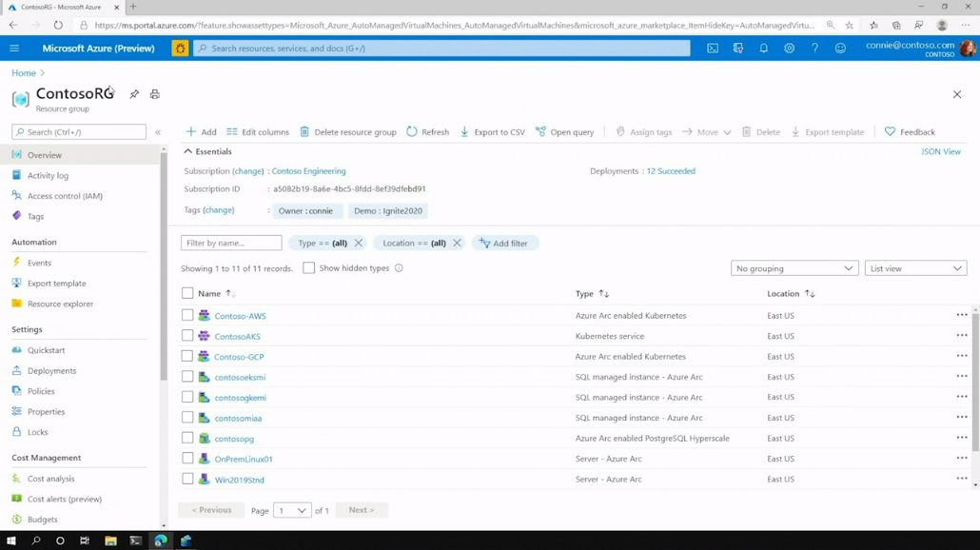Select the Contoso-AWS row checkbox

click(x=187, y=315)
